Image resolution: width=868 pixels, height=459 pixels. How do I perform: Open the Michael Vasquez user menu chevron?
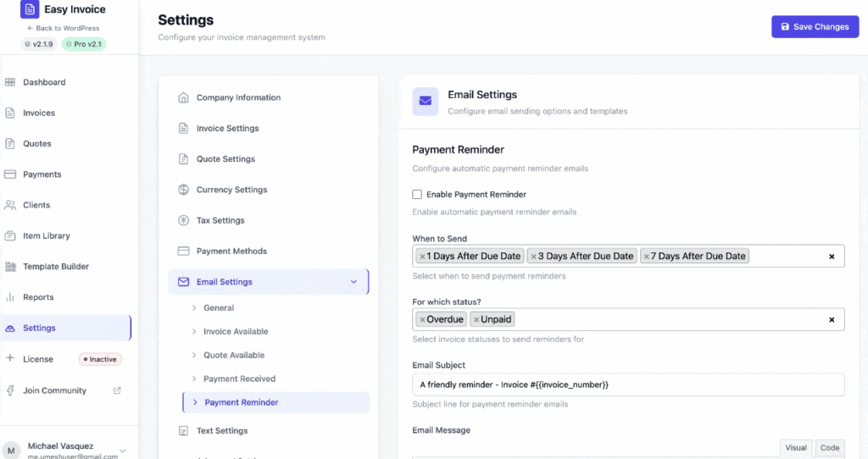tap(123, 451)
